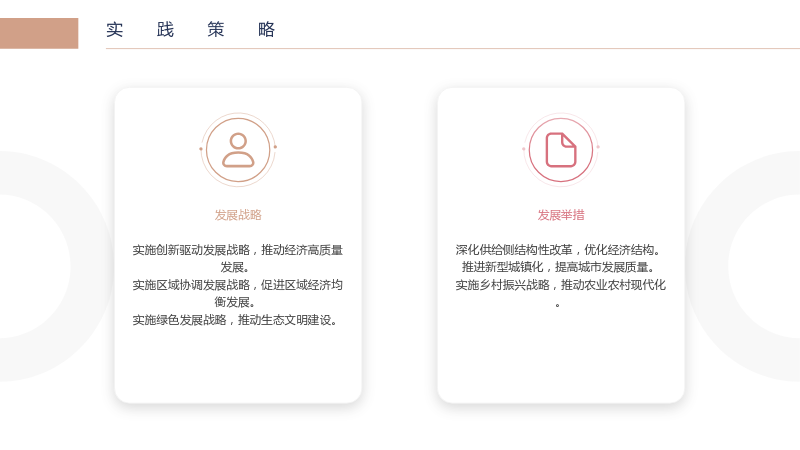Click the horizontal line under the title
The image size is (800, 450).
click(453, 48)
